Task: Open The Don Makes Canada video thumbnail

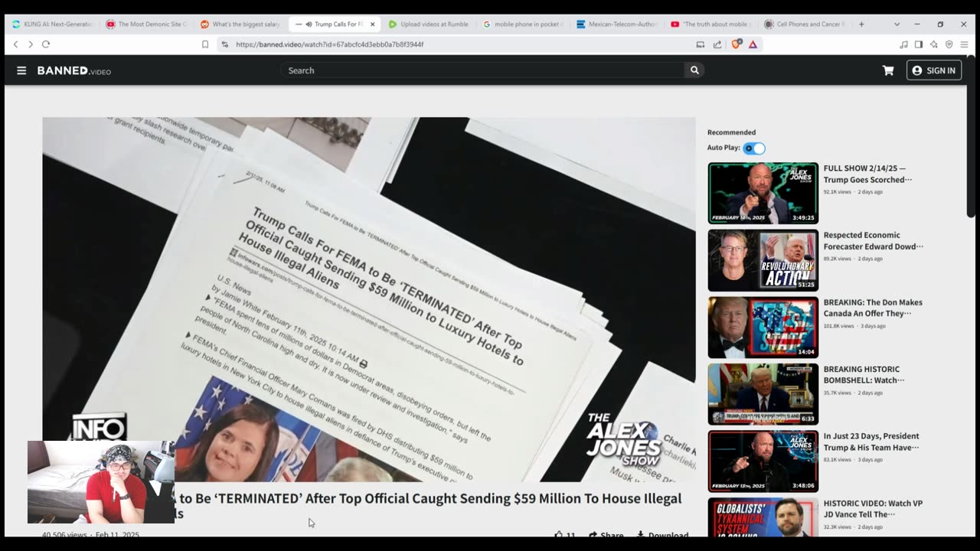Action: 763,328
